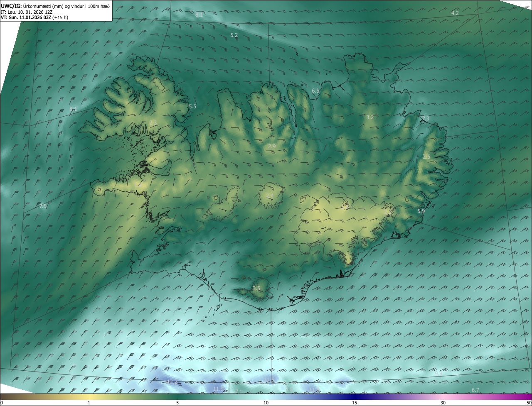Click the 15 tick on the color scale
Screen dimensions: 532x406
coord(355,403)
